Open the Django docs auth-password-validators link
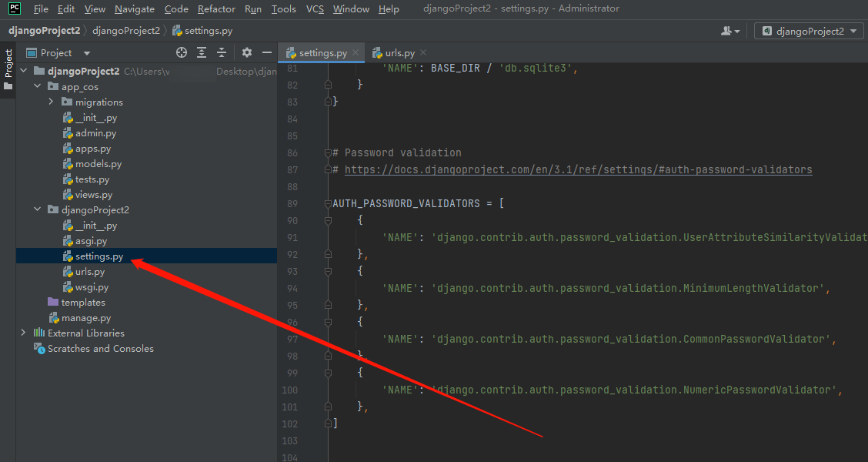Viewport: 868px width, 462px height. [x=578, y=169]
